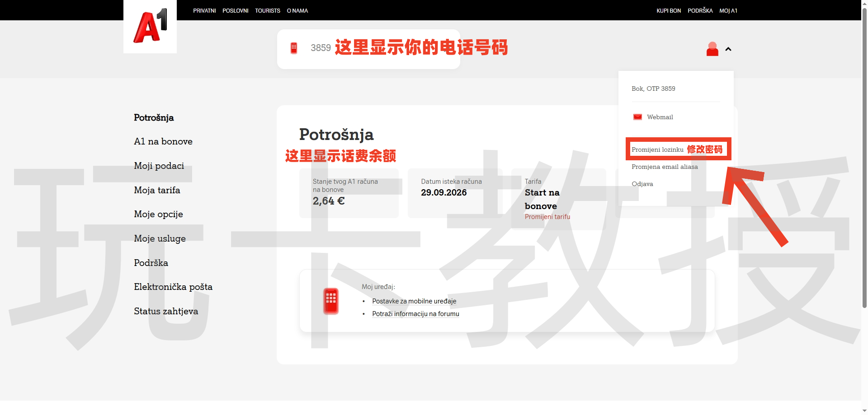Open Promjena email aliasa option
Image resolution: width=868 pixels, height=415 pixels.
tap(665, 167)
